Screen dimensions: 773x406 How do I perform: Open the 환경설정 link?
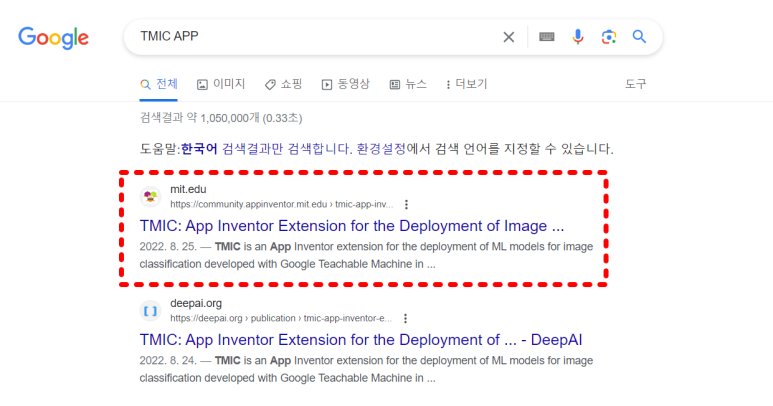381,149
